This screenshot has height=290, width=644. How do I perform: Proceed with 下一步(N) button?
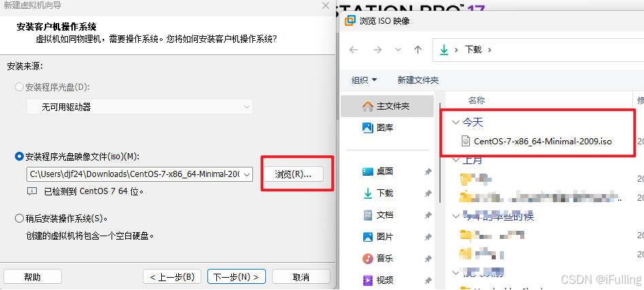pos(236,277)
